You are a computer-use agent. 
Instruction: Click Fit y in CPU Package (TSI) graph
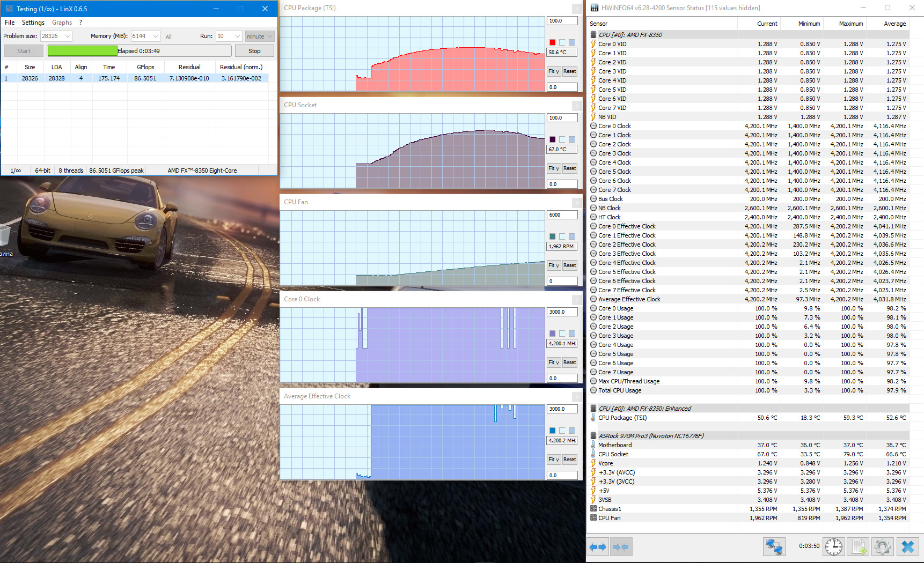point(554,71)
